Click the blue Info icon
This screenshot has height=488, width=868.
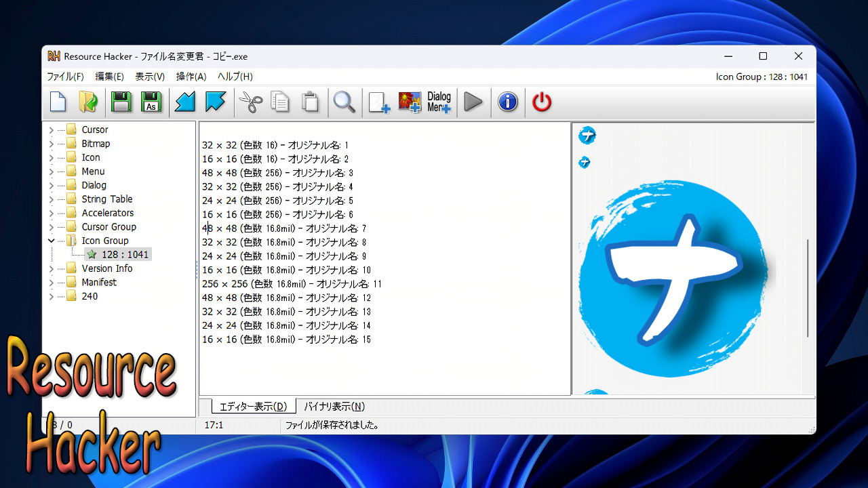(507, 102)
